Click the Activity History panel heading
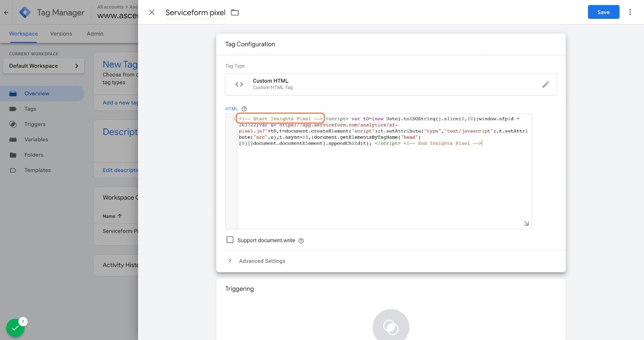644x340 pixels. pyautogui.click(x=120, y=265)
